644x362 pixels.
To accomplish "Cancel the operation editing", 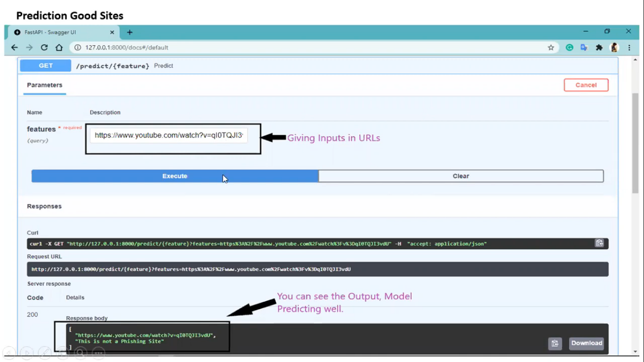I will (586, 85).
